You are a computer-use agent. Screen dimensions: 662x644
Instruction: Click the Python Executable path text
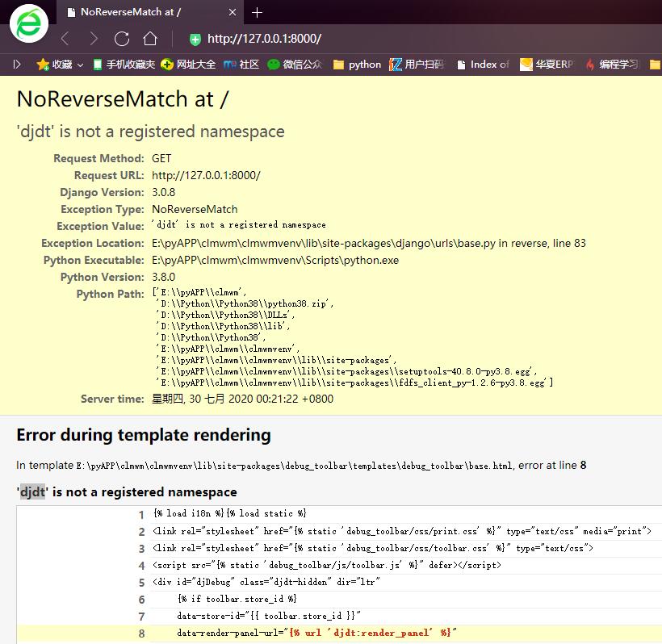[275, 260]
